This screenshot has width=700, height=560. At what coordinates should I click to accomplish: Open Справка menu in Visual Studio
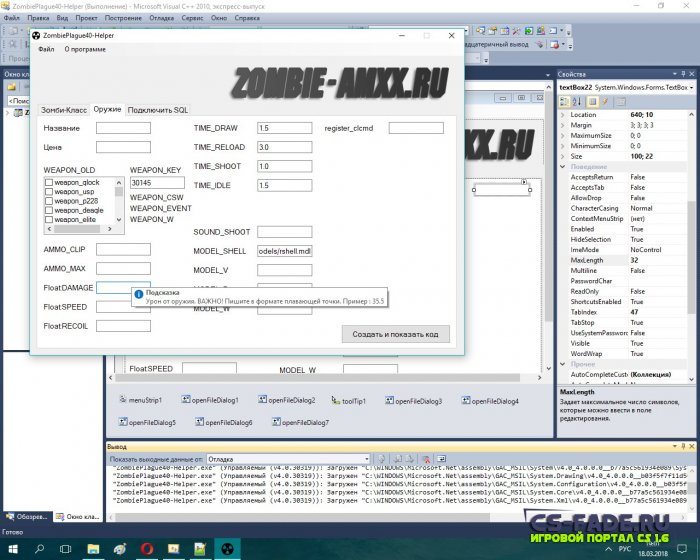(247, 18)
